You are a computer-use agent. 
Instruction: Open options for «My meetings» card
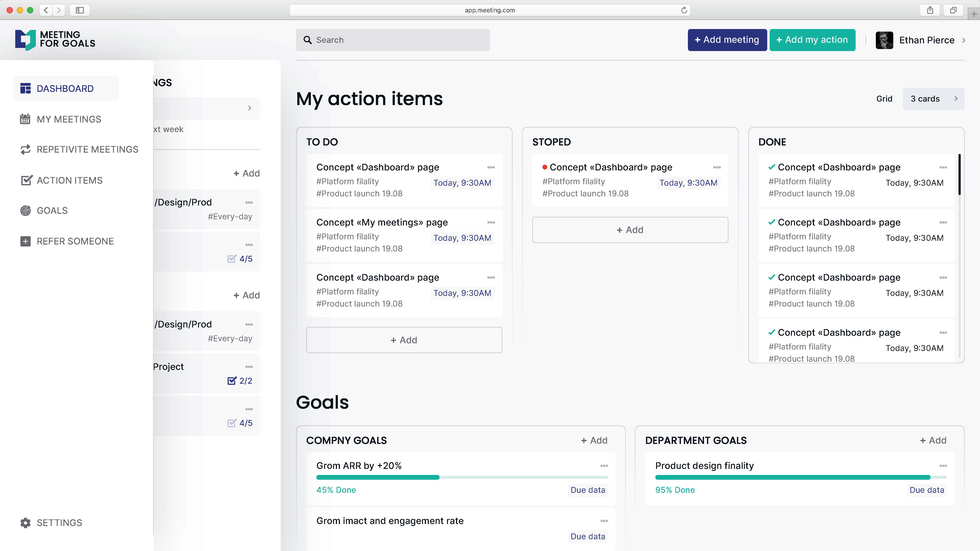491,222
